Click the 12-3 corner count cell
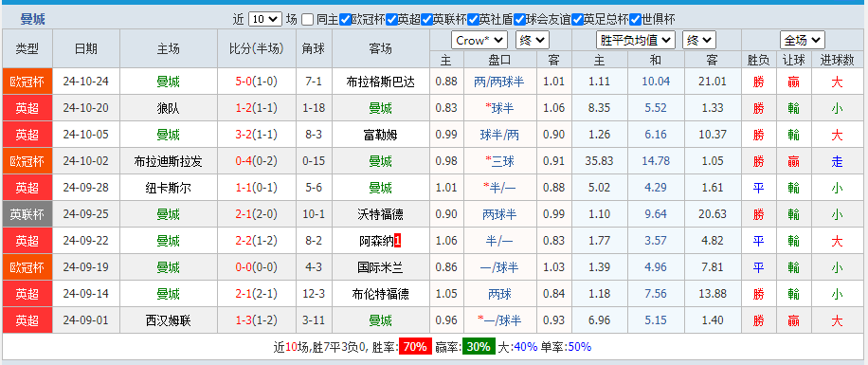 tap(314, 294)
